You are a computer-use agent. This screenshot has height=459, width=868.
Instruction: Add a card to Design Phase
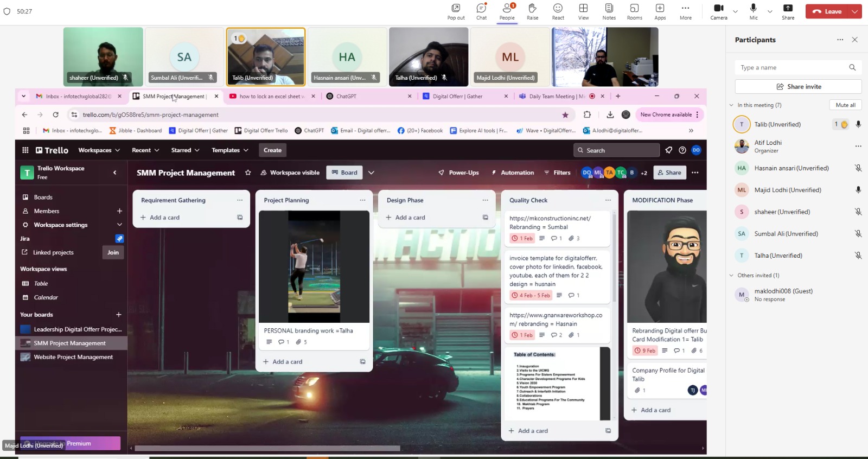click(410, 218)
